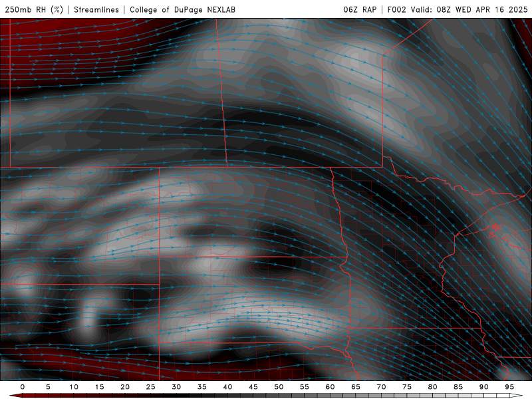532x399 pixels.
Task: Click the '35' label on the colorbar
Action: (202, 387)
